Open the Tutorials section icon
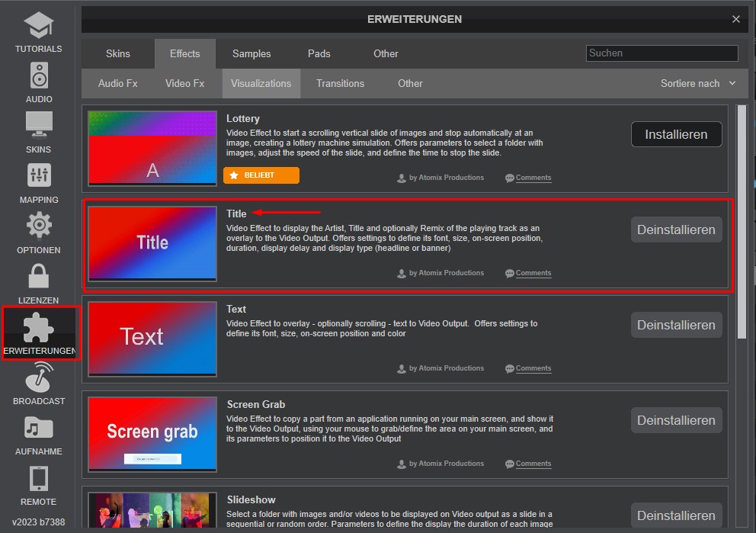 point(39,26)
